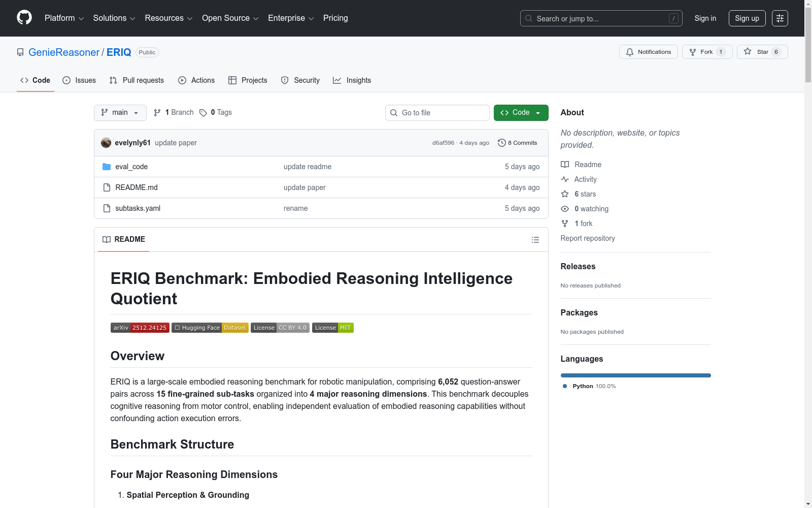Click the README.md file icon
Image resolution: width=812 pixels, height=508 pixels.
tap(107, 187)
